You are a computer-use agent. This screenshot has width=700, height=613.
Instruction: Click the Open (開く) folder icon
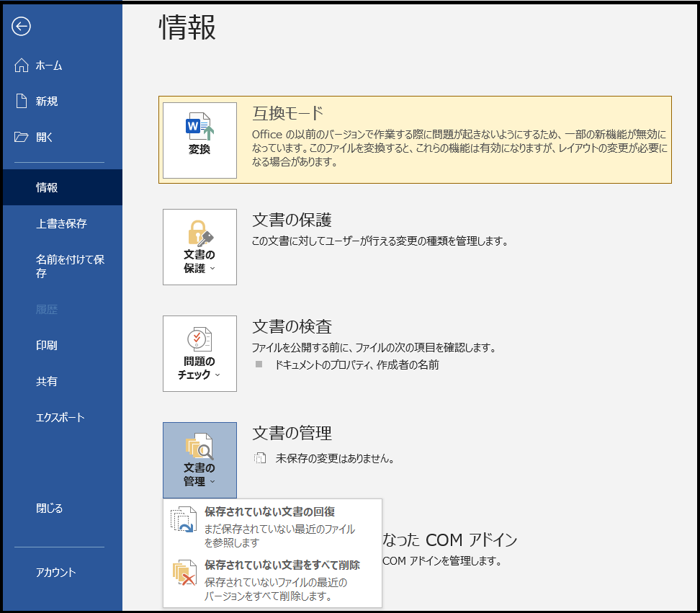point(22,137)
